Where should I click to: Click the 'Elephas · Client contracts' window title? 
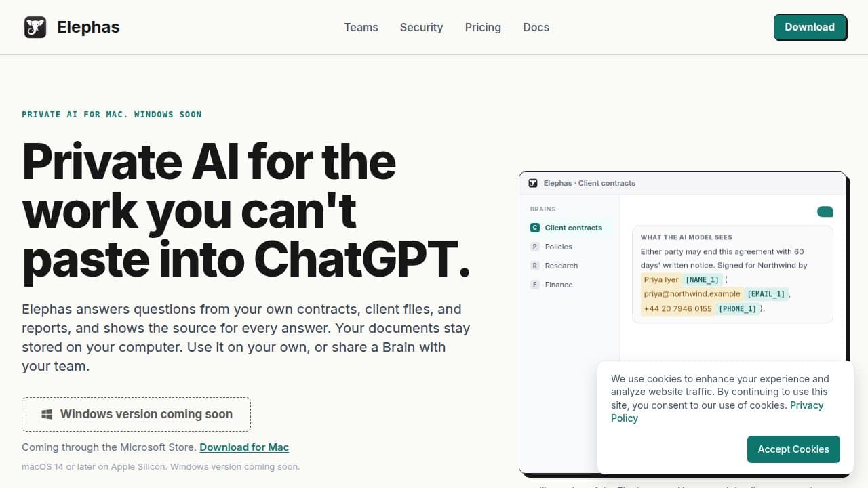[589, 183]
